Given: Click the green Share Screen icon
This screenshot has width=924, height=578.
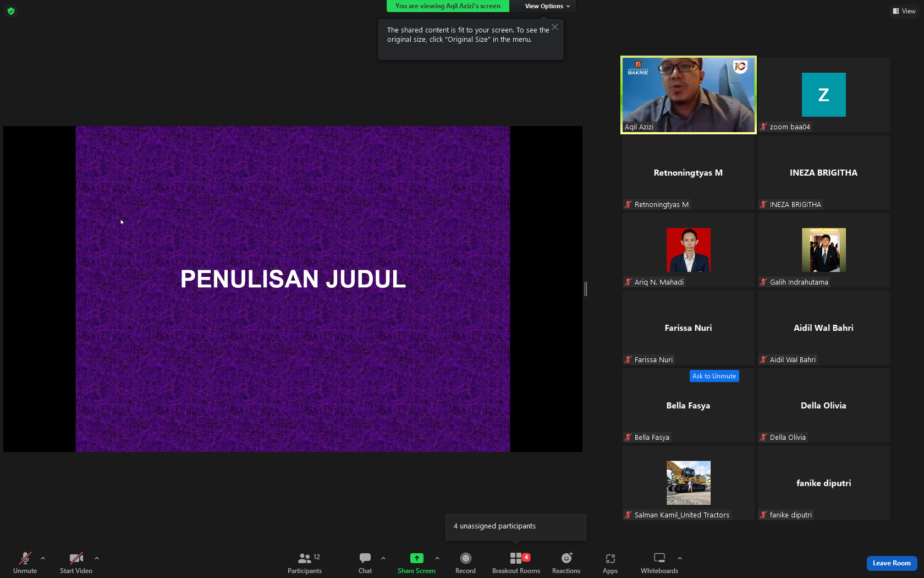Looking at the screenshot, I should click(x=417, y=558).
